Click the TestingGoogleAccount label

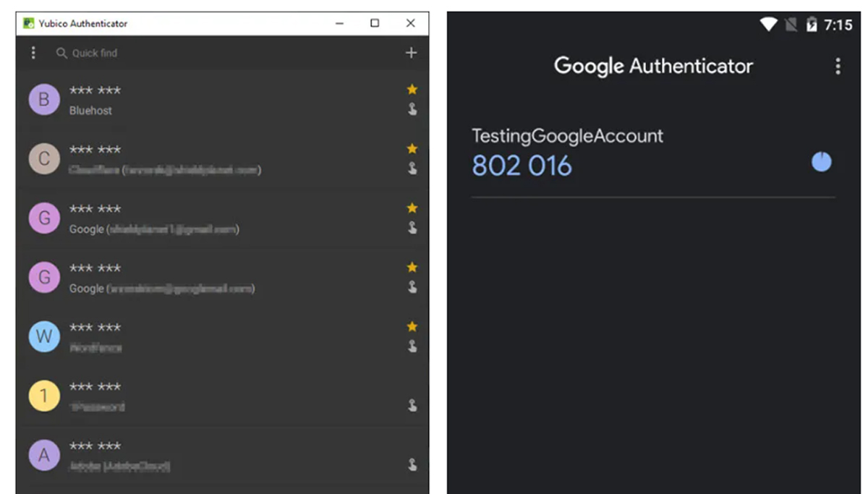pos(567,136)
